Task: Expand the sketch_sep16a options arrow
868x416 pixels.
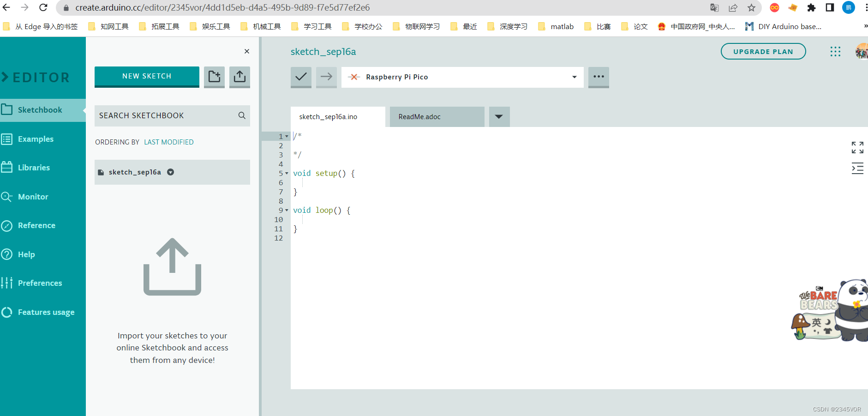Action: click(170, 172)
